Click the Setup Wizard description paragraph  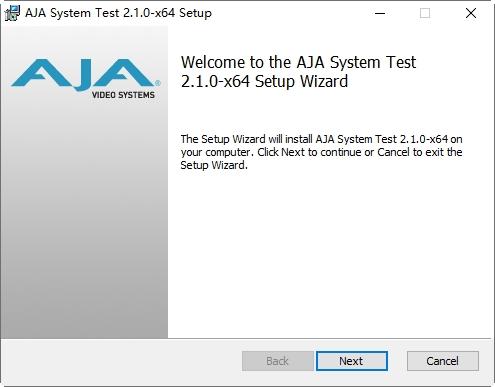tap(321, 152)
